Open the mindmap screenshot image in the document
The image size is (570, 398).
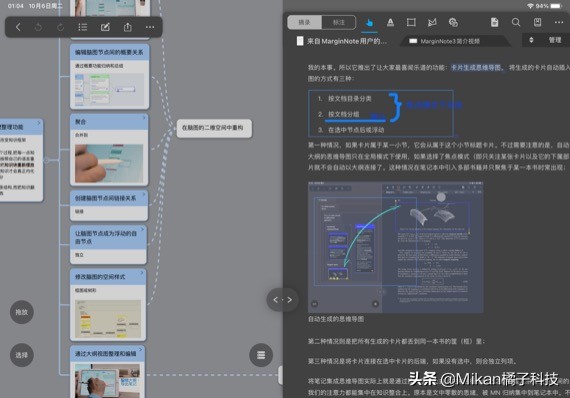(x=396, y=247)
